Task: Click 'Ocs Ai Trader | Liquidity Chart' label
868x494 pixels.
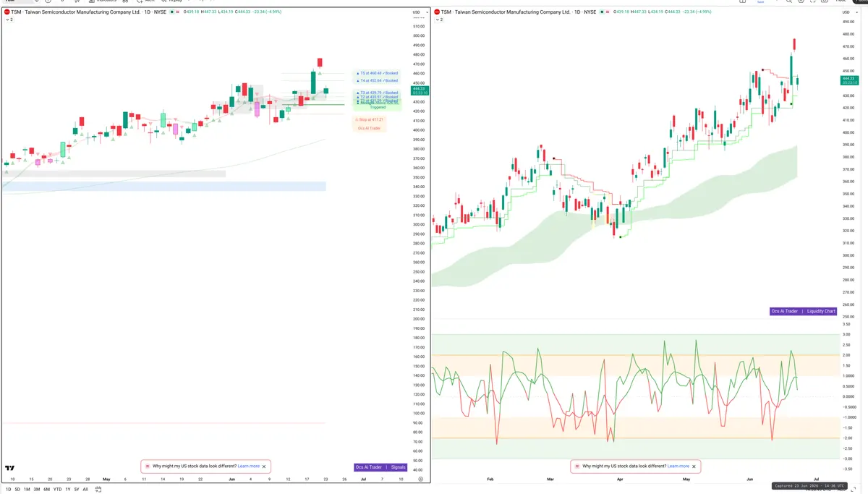Action: pyautogui.click(x=804, y=311)
